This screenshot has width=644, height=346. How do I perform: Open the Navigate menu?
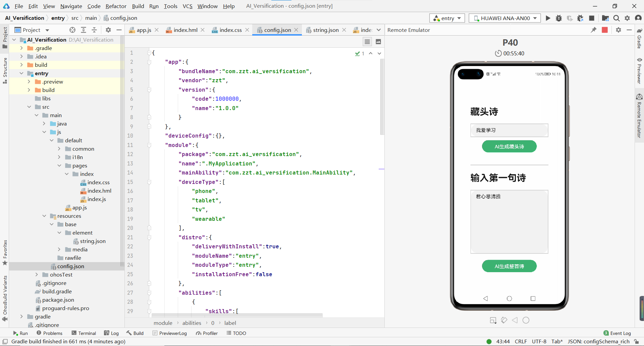coord(71,6)
